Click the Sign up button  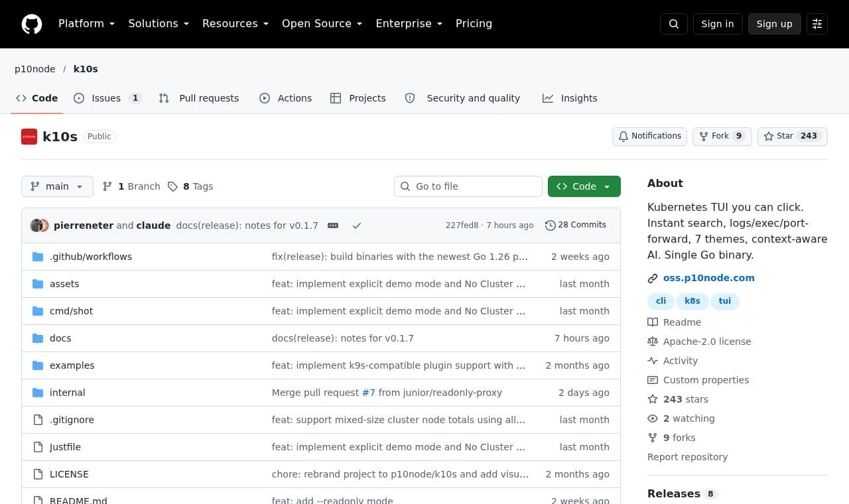[774, 24]
